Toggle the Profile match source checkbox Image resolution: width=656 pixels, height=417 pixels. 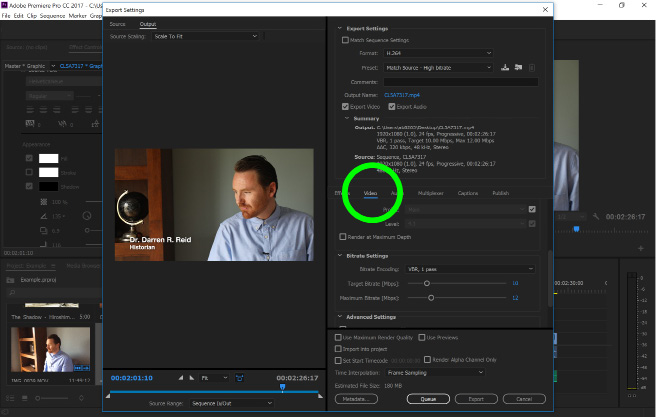pos(532,209)
